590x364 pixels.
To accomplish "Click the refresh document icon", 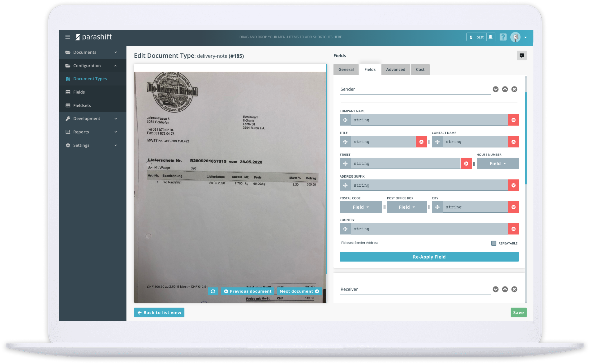I will (x=213, y=291).
